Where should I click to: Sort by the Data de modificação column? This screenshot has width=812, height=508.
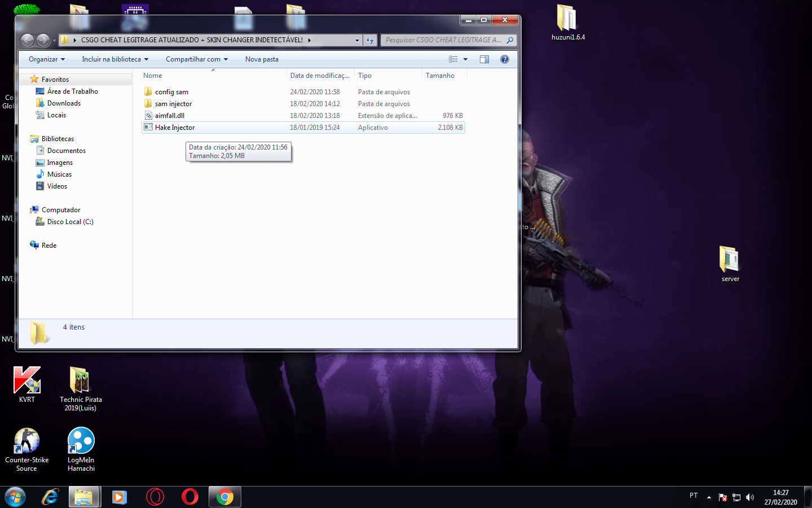click(x=320, y=76)
